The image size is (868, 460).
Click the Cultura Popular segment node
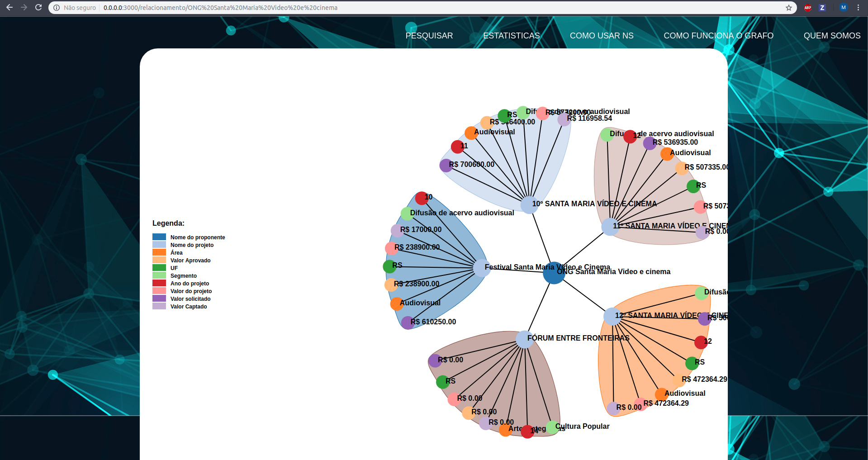(552, 427)
